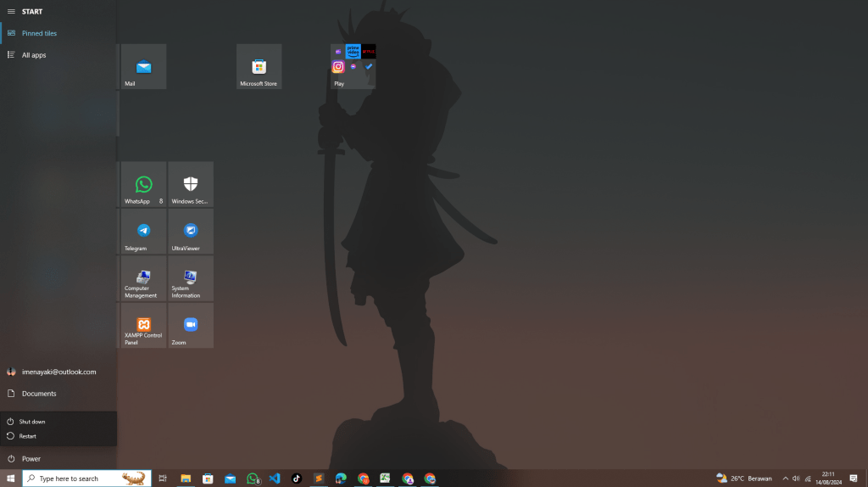
Task: Click the Power button
Action: click(x=31, y=459)
